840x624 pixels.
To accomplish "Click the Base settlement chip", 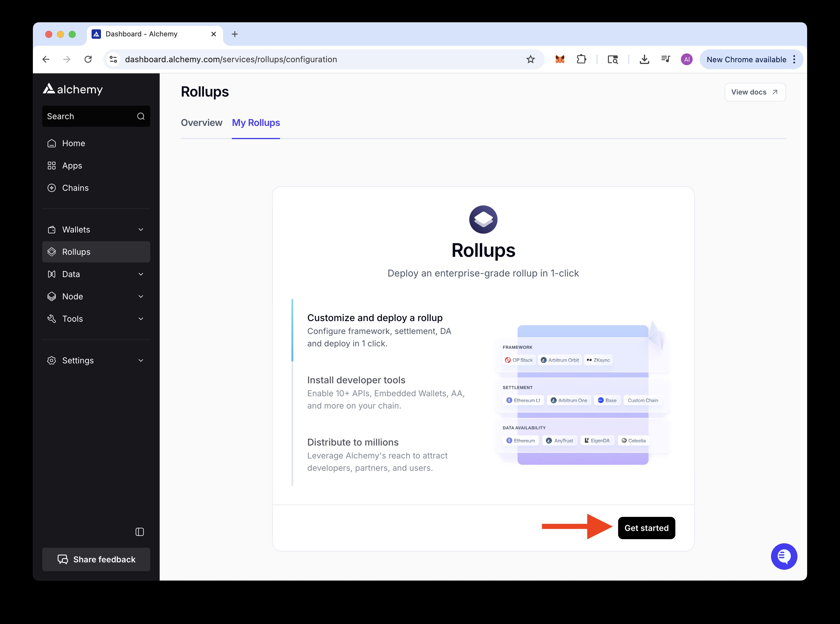I will pos(607,400).
